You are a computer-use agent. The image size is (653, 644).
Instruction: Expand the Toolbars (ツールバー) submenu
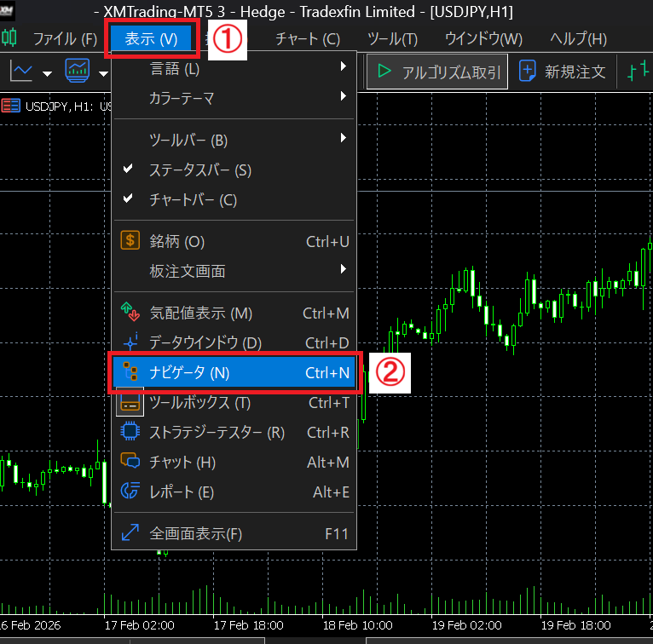pos(233,140)
